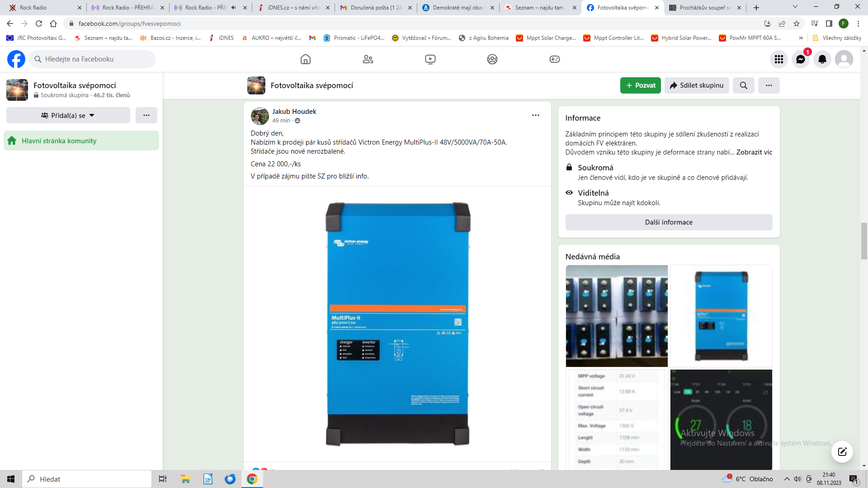Click floating new message compose icon
This screenshot has height=488, width=868.
coord(842,451)
